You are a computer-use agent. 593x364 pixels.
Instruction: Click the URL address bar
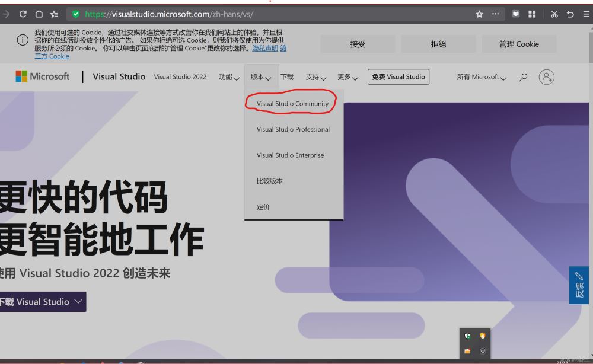coord(267,14)
